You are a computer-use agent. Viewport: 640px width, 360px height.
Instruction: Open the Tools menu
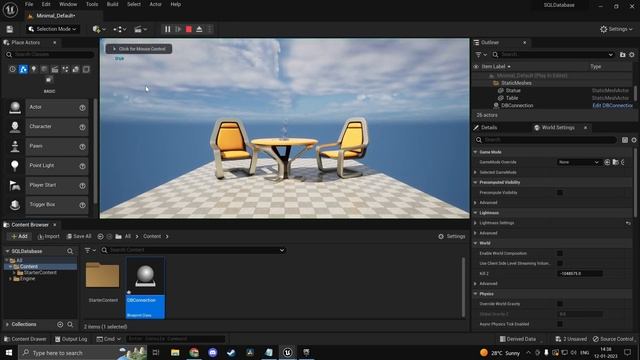click(92, 4)
